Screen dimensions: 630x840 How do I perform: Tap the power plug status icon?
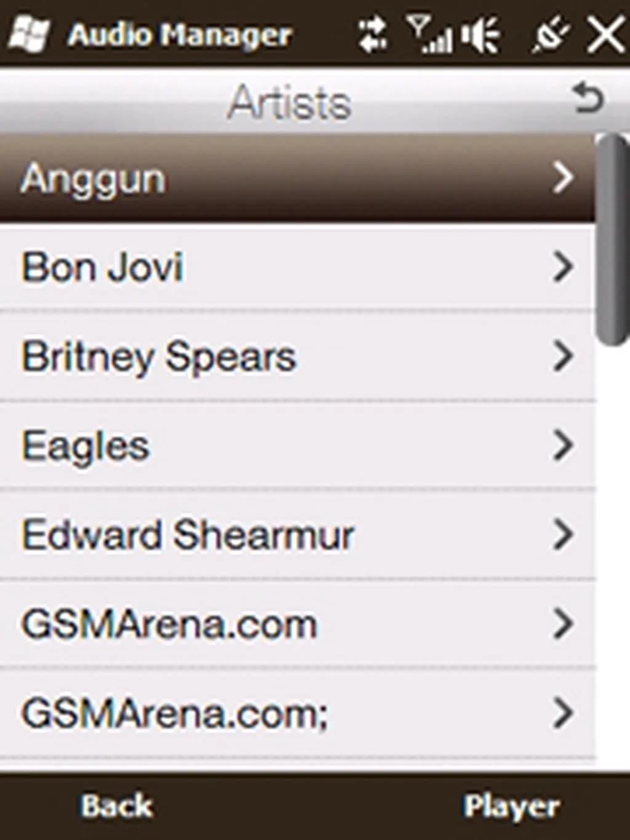coord(549,35)
